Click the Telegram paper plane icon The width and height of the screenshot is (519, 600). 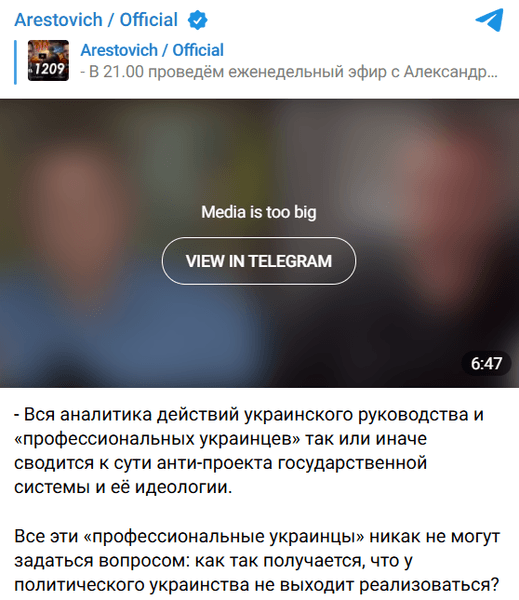click(489, 20)
